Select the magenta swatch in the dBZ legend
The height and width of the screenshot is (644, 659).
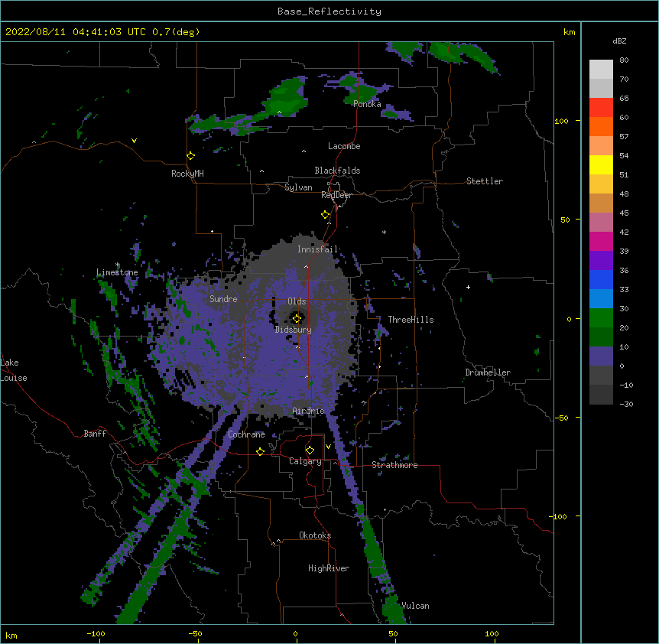601,241
